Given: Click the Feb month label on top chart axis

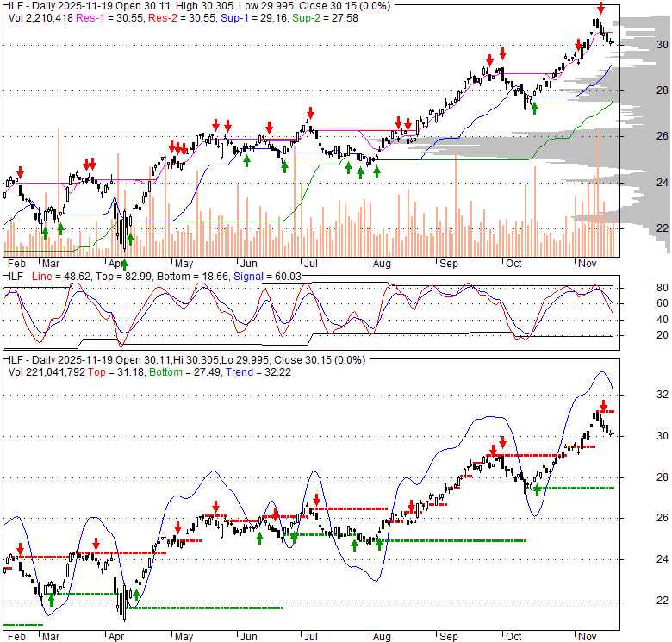Looking at the screenshot, I should coord(16,264).
